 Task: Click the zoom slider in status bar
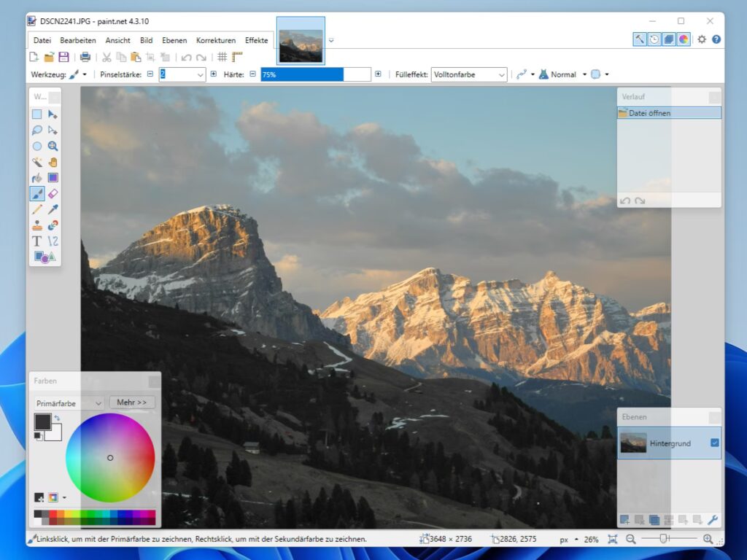click(x=663, y=539)
